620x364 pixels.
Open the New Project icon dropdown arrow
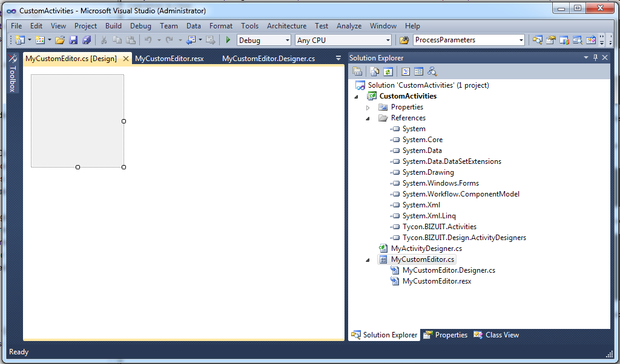(29, 40)
